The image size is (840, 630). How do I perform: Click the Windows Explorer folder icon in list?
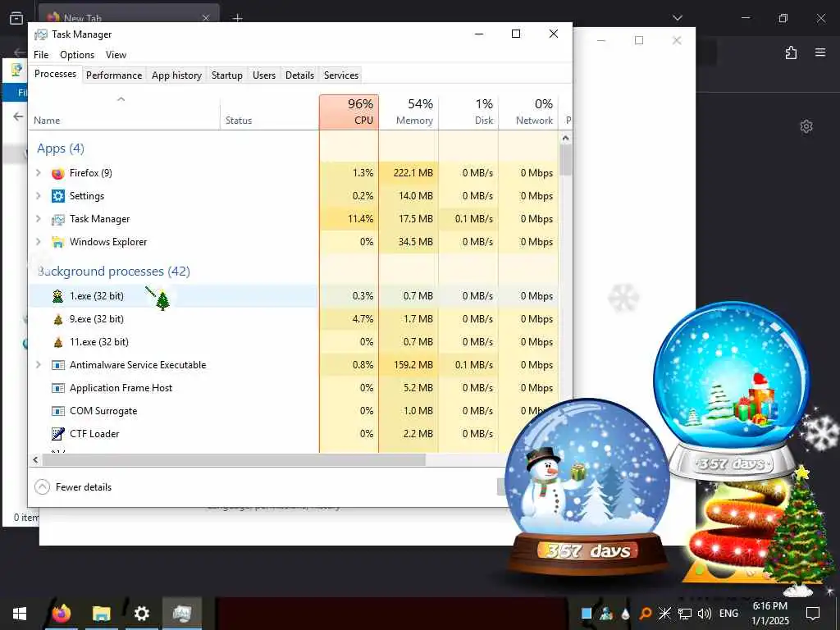[58, 242]
